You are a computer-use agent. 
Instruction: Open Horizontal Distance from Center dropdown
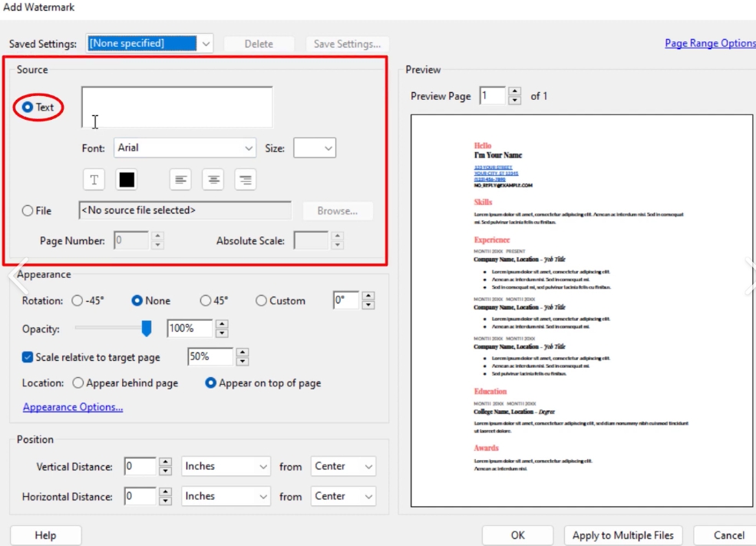343,496
